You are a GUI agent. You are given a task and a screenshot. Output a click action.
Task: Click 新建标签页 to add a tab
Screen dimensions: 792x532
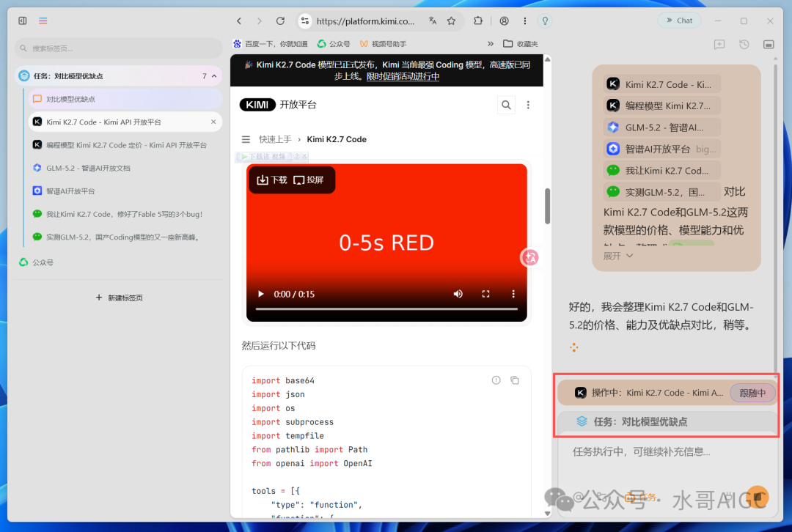120,298
